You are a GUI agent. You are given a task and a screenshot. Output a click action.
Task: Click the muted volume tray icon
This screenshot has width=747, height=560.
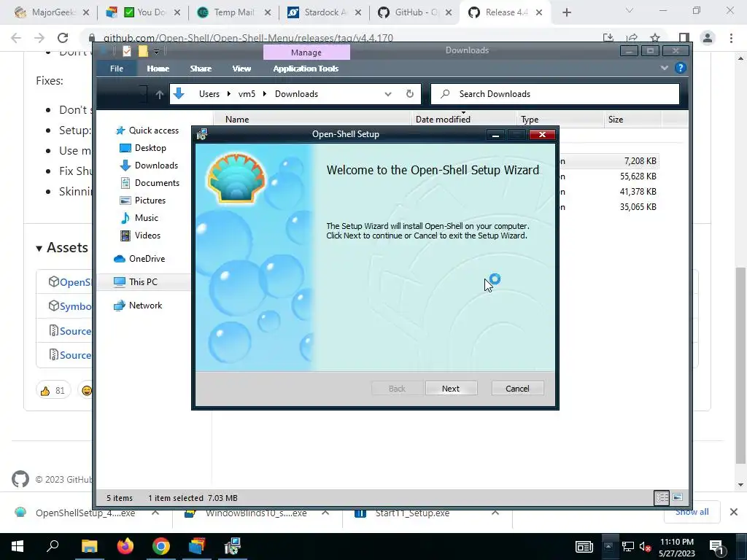[645, 547]
